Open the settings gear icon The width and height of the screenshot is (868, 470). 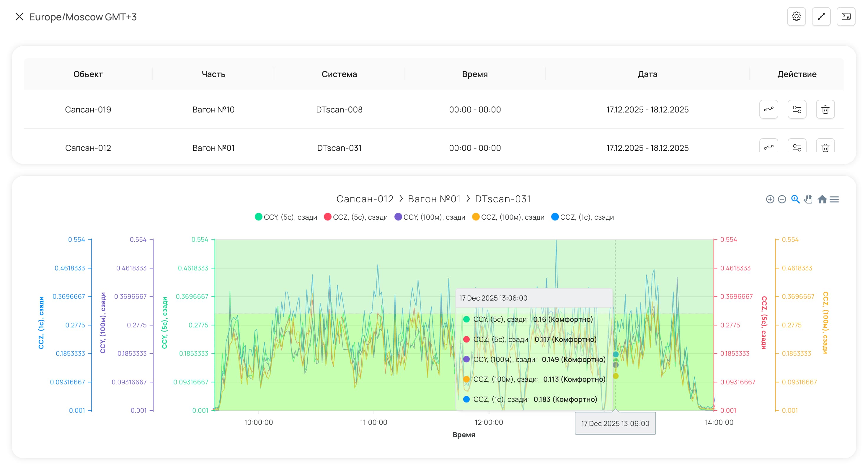pyautogui.click(x=796, y=17)
